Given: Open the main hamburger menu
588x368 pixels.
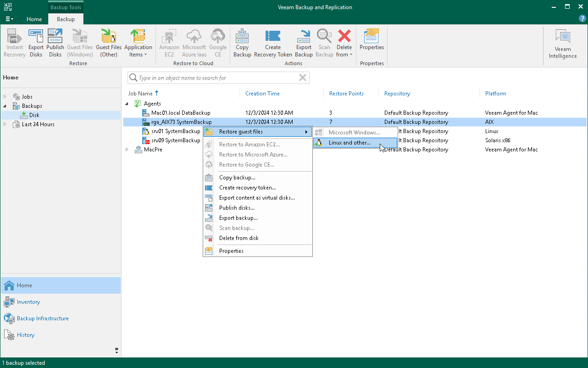Looking at the screenshot, I should point(9,19).
